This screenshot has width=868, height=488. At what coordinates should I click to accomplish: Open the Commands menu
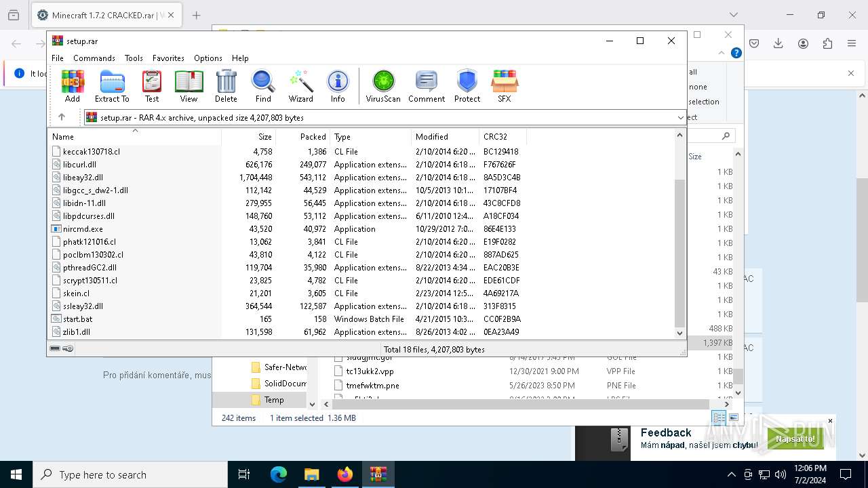[94, 58]
